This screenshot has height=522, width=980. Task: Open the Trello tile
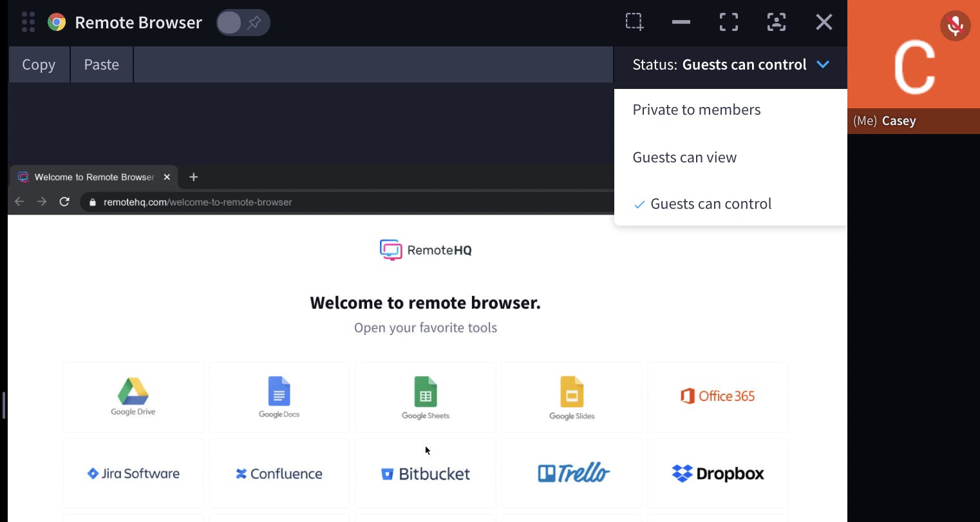[x=572, y=474]
